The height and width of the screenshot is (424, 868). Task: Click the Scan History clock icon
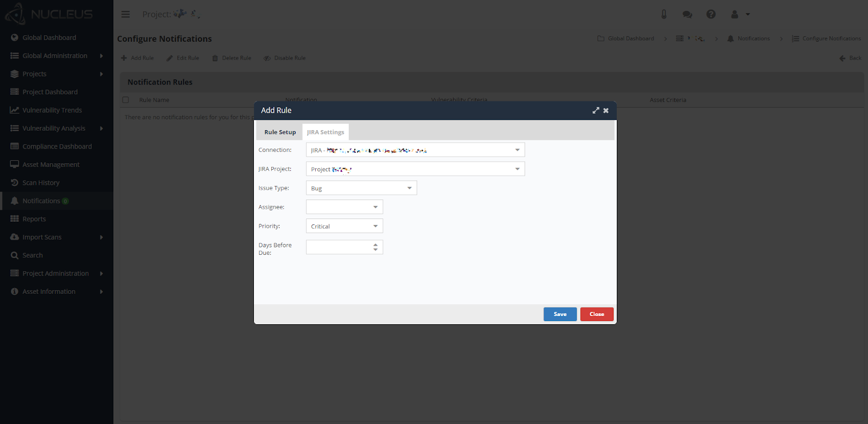coord(15,183)
